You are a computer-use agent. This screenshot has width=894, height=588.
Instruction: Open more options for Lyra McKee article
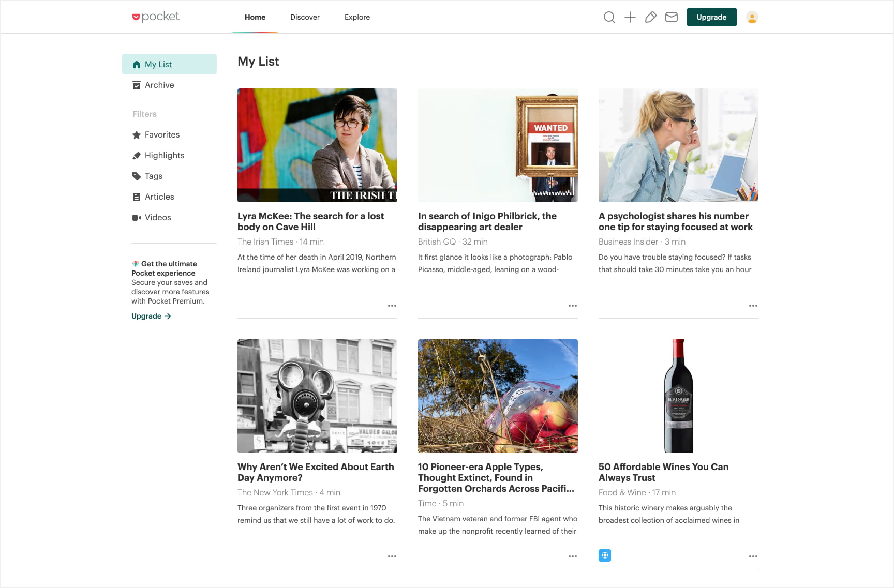pos(392,306)
